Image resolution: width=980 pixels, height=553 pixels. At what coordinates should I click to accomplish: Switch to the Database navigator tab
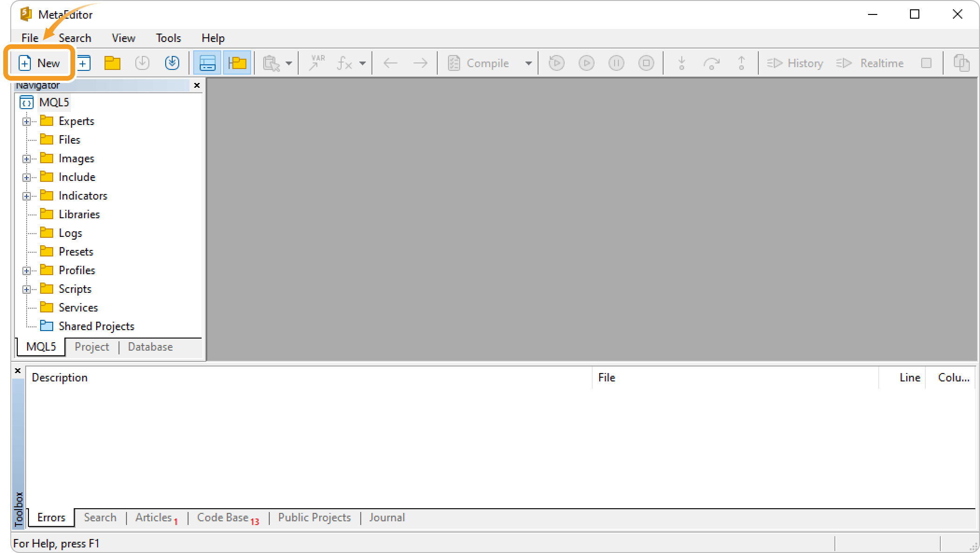[150, 347]
